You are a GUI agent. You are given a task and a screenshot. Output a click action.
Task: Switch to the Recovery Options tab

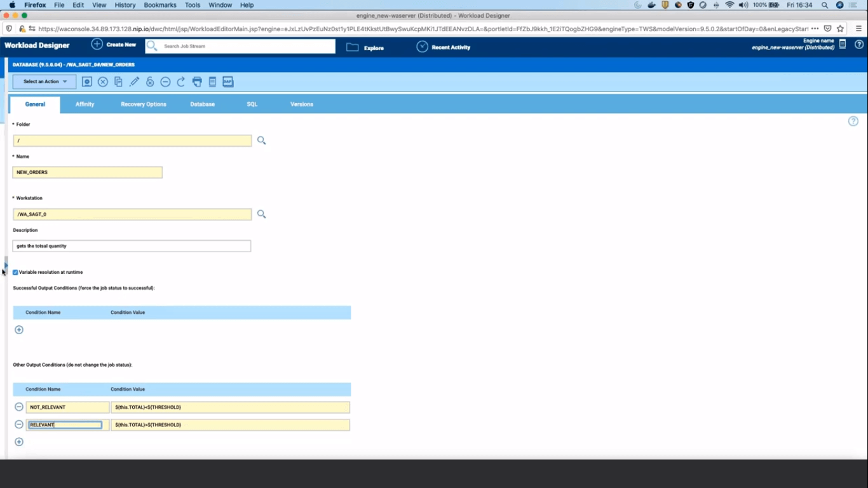tap(144, 104)
